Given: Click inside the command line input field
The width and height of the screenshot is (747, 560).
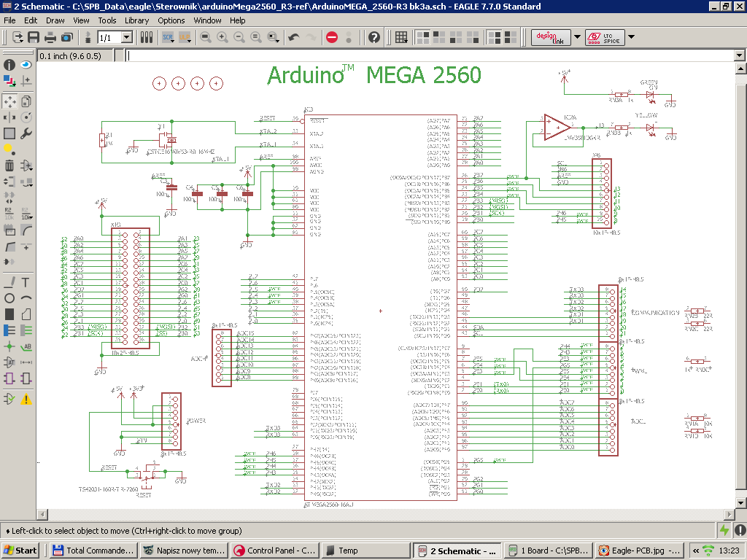Looking at the screenshot, I should coord(365,55).
